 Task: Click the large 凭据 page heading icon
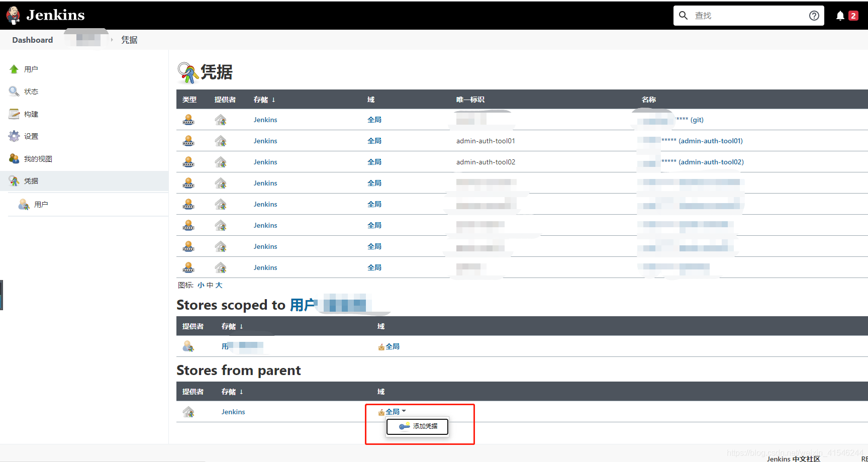(x=187, y=72)
